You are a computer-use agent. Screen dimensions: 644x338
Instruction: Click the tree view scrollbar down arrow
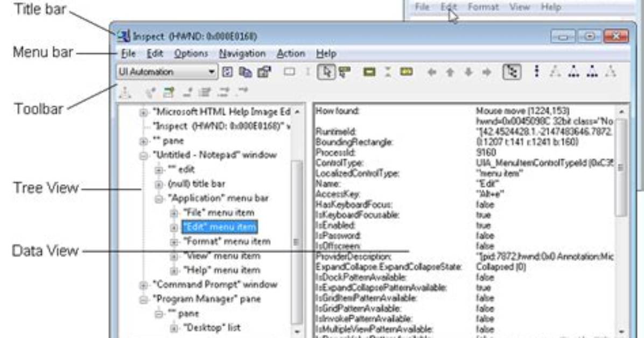point(297,331)
